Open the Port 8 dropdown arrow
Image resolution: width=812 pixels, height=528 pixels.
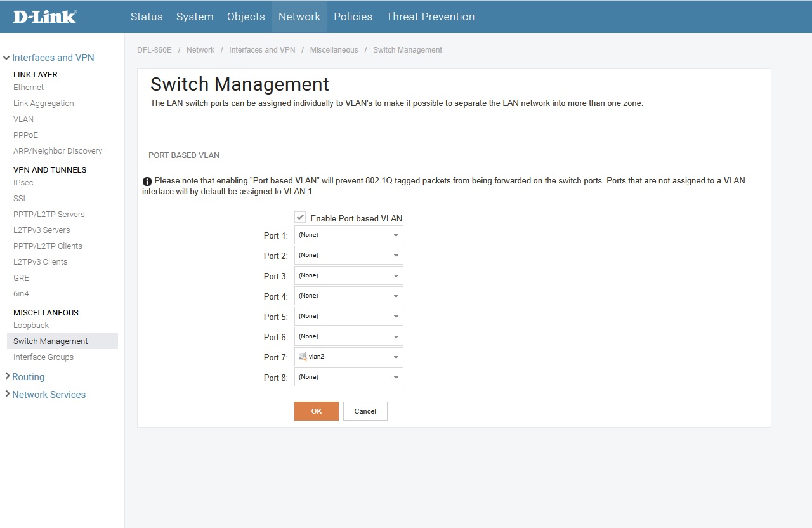(x=396, y=378)
